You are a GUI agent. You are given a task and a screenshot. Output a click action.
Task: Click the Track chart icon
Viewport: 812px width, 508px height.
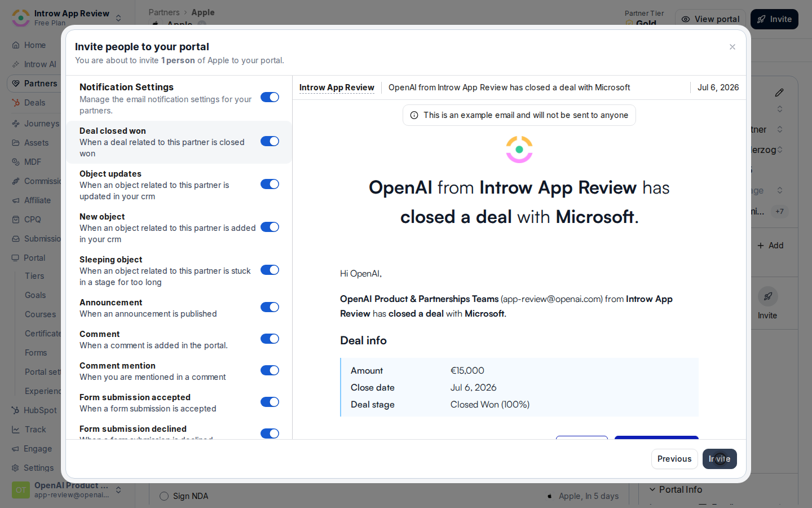(16, 430)
